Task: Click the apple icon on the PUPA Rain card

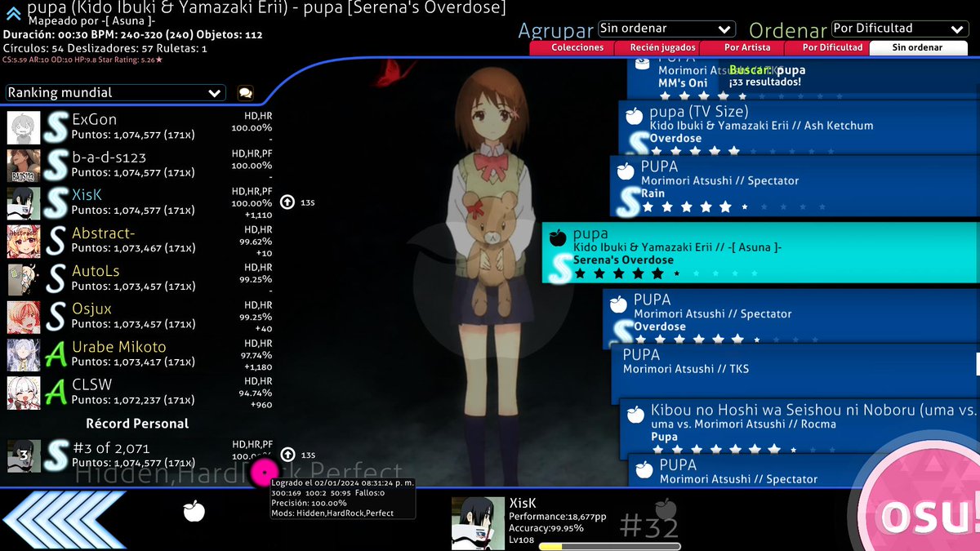Action: [x=625, y=171]
